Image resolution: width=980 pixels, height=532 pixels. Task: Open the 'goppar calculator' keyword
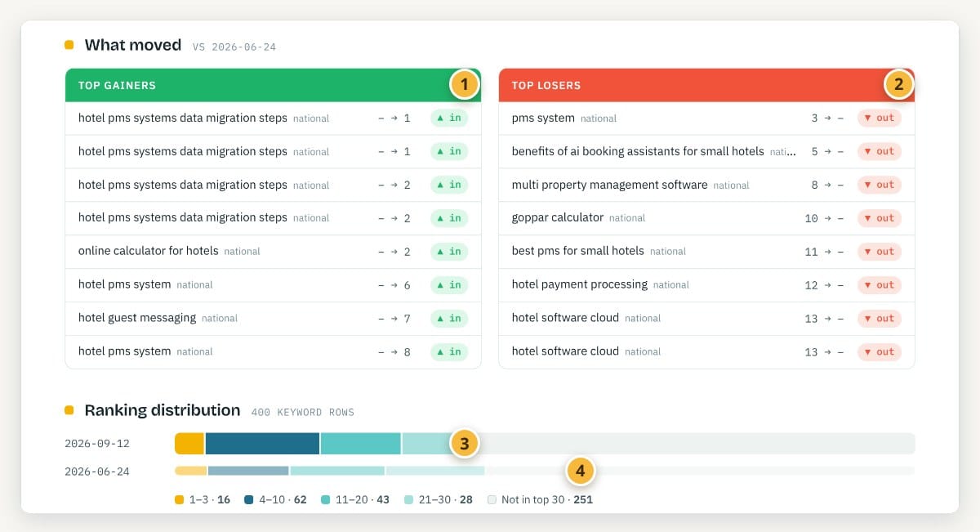pos(558,217)
